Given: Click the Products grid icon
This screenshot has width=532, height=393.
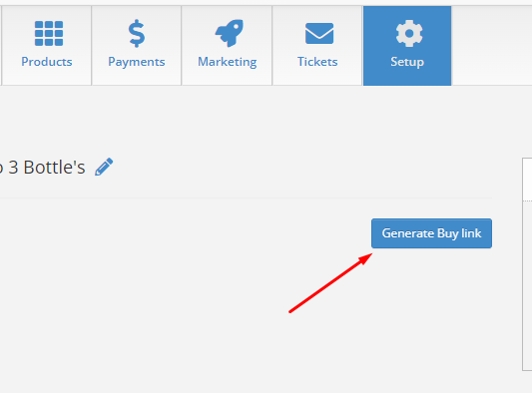Looking at the screenshot, I should click(49, 33).
